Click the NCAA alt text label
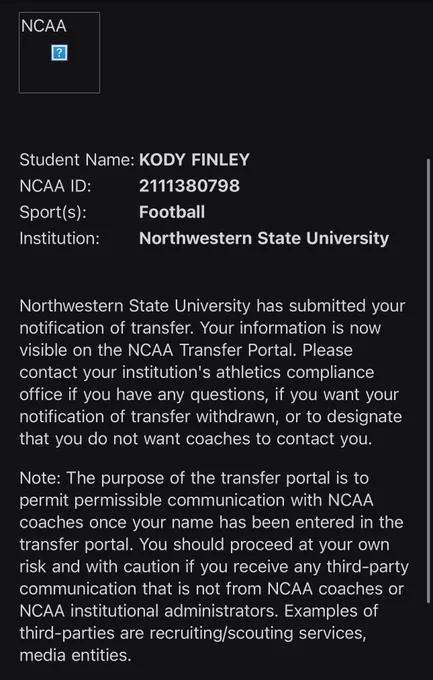 point(43,26)
